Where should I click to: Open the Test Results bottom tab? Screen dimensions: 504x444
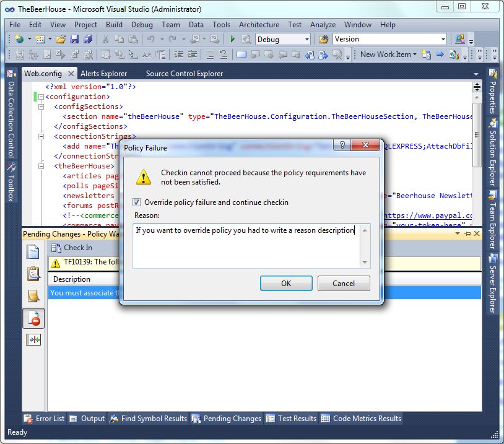tap(291, 418)
